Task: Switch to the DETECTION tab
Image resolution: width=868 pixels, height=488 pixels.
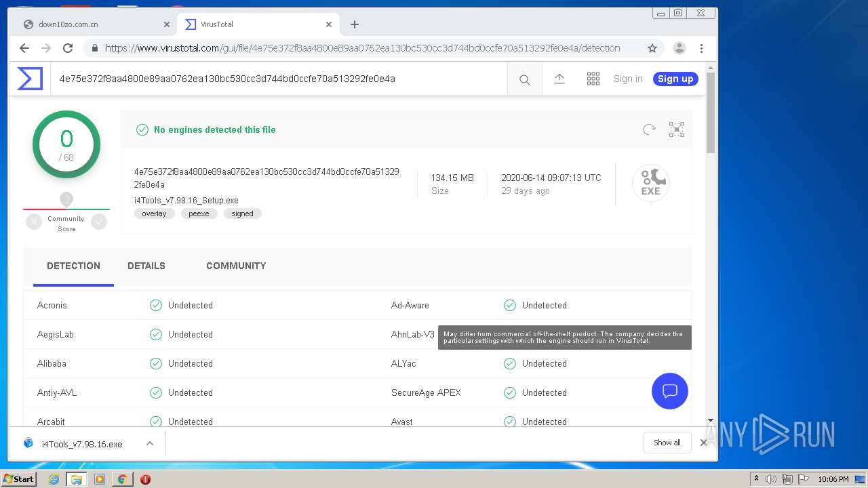Action: (x=73, y=266)
